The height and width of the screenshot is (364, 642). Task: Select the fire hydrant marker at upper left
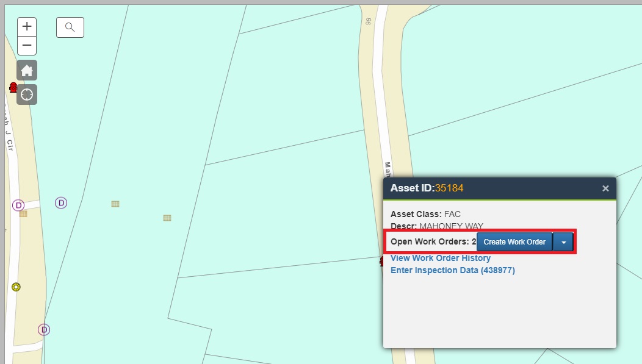(13, 87)
